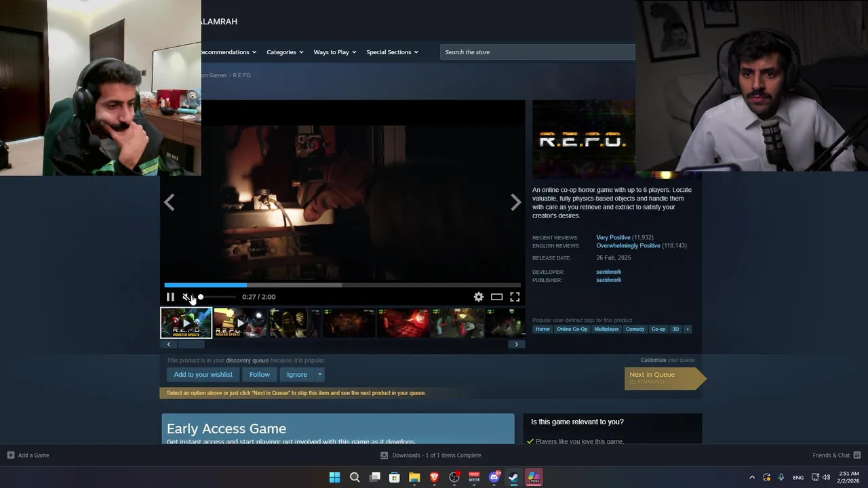This screenshot has width=868, height=488.
Task: Go to next media with right arrow
Action: pos(516,202)
